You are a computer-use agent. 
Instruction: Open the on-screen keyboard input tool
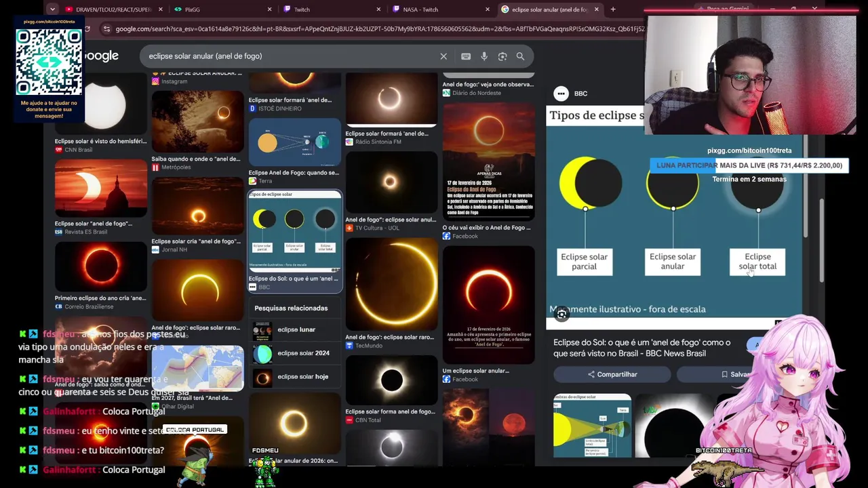click(x=466, y=56)
